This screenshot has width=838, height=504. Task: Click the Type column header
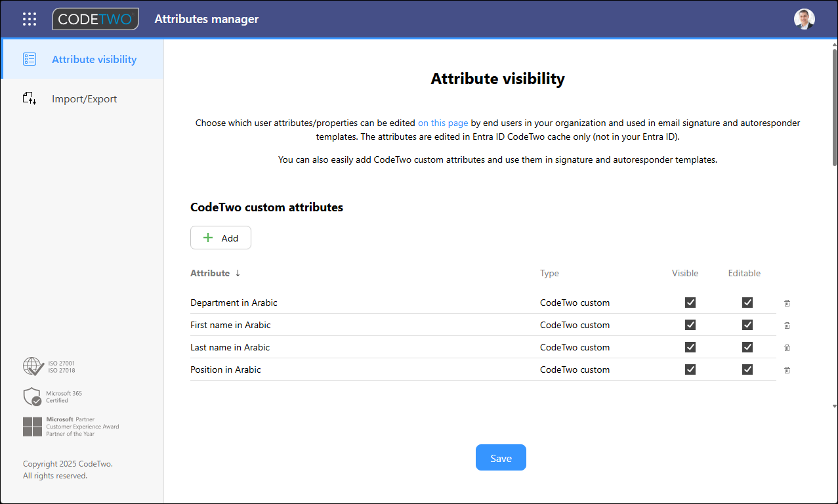(x=549, y=273)
